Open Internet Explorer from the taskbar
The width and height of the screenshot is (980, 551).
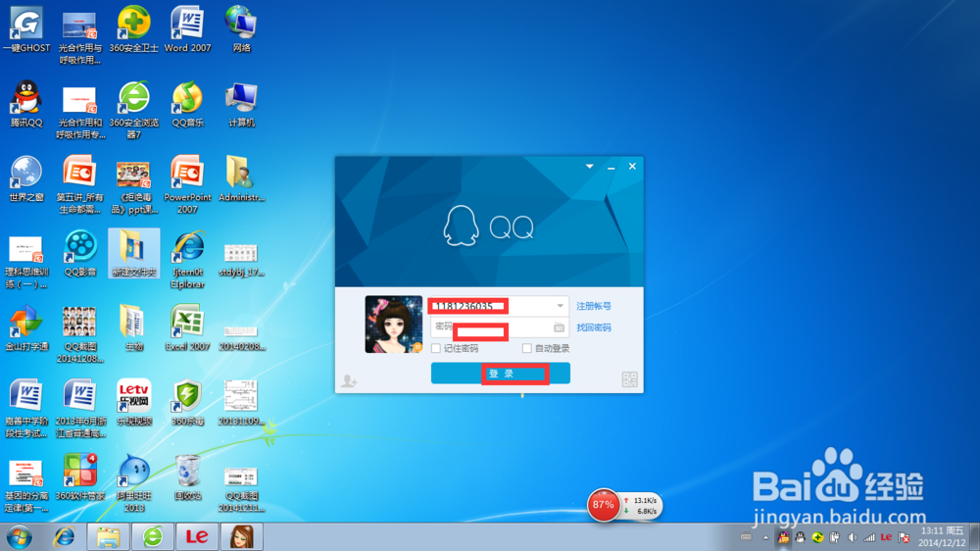coord(64,537)
